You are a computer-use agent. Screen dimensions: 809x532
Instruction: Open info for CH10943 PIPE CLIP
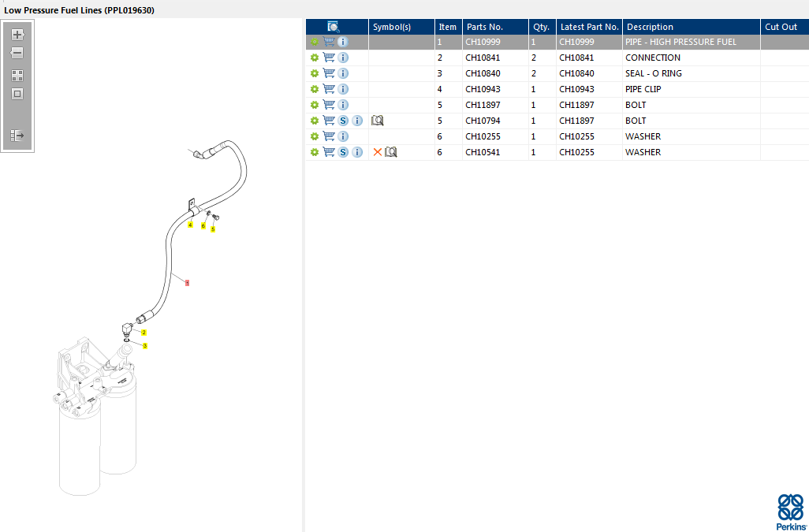click(x=343, y=89)
